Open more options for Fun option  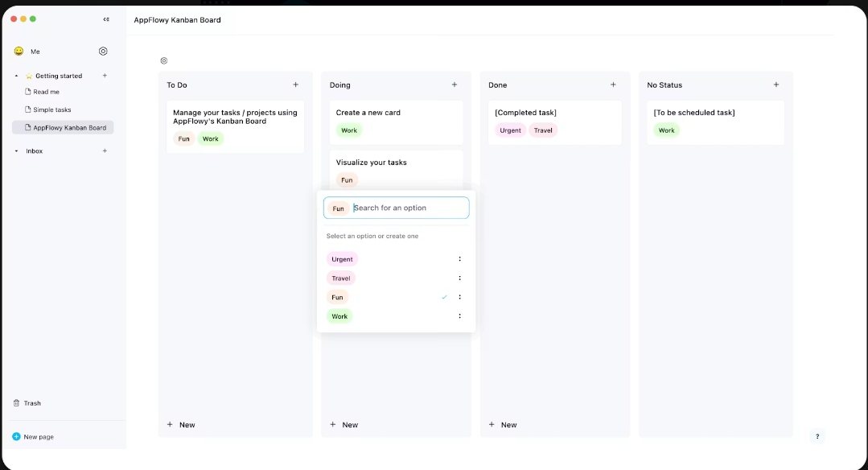pos(459,297)
